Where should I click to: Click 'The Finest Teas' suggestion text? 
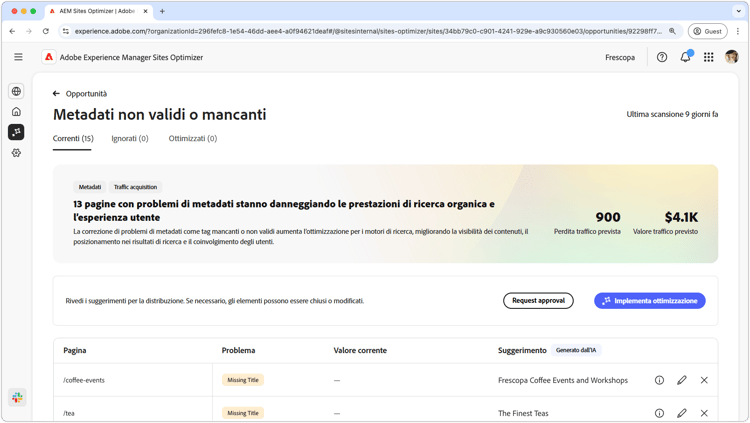point(523,413)
